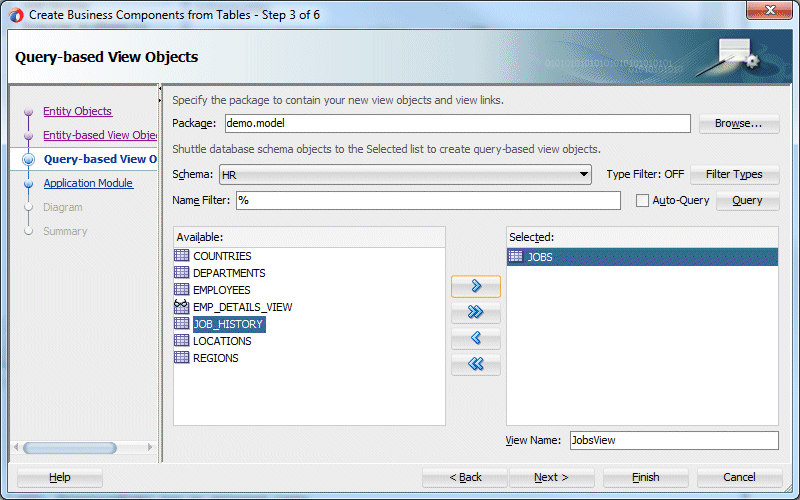The height and width of the screenshot is (500, 800).
Task: Shuttle all items with double right arrow
Action: (476, 312)
